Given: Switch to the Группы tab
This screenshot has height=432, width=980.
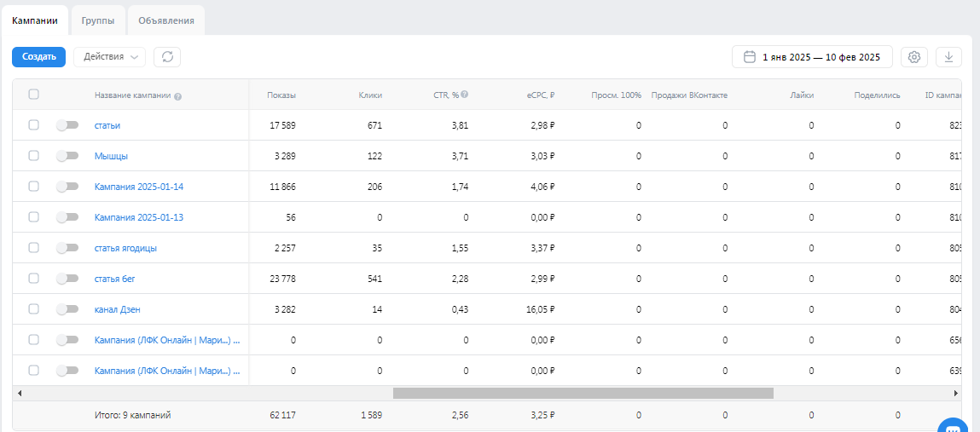Looking at the screenshot, I should pyautogui.click(x=98, y=20).
